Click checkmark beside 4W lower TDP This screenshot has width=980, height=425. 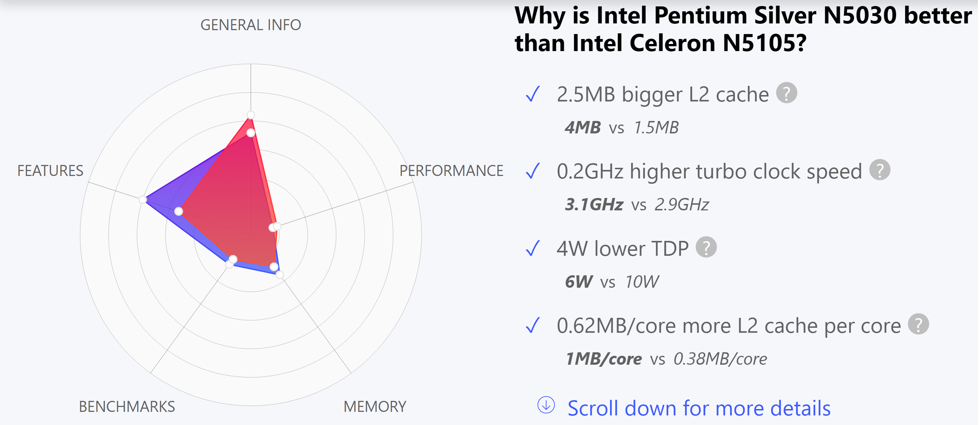533,248
